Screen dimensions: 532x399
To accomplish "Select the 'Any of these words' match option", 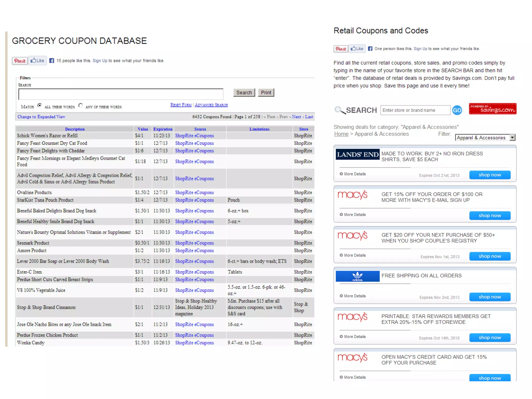I will point(81,105).
